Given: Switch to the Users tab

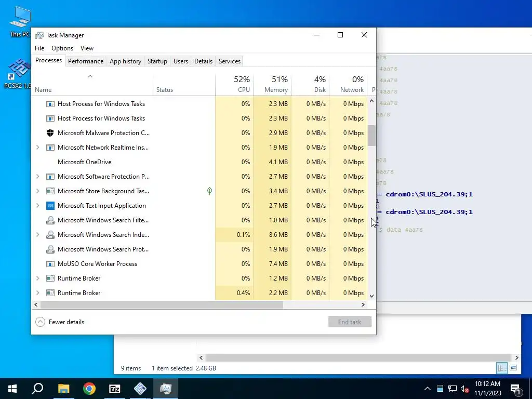Looking at the screenshot, I should tap(180, 61).
